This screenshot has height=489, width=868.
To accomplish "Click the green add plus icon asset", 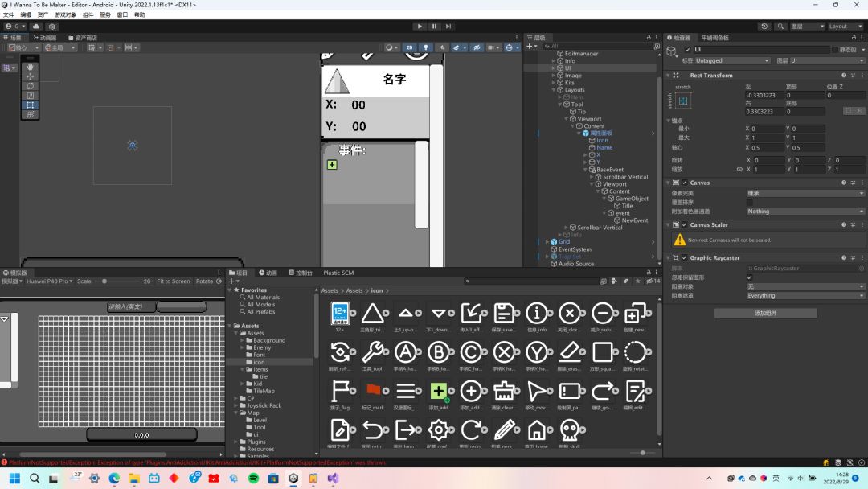I will (x=438, y=391).
